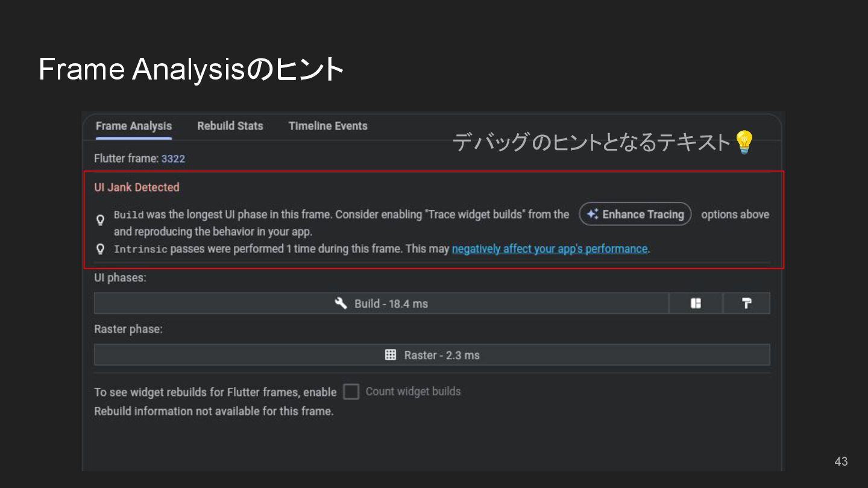Open the Timeline Events tab

[x=328, y=126]
